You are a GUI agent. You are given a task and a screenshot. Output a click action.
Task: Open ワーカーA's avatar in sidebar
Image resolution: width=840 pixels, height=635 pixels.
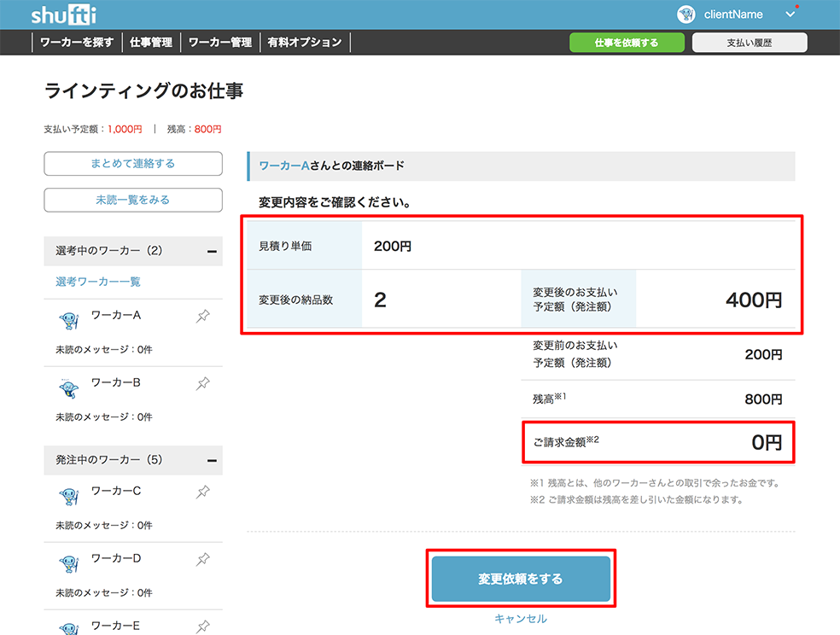point(69,321)
